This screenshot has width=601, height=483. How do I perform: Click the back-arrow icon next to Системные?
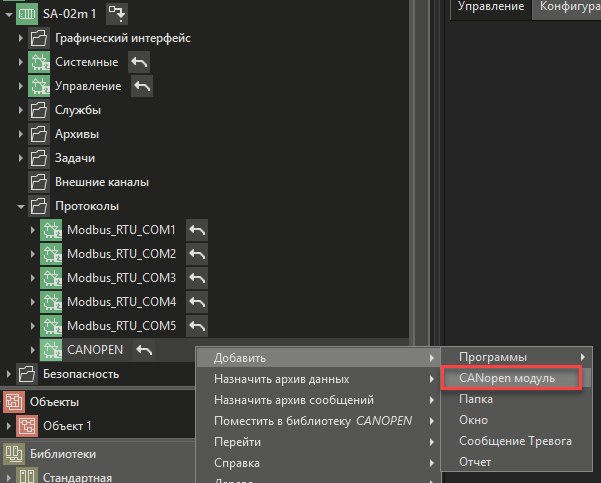139,62
